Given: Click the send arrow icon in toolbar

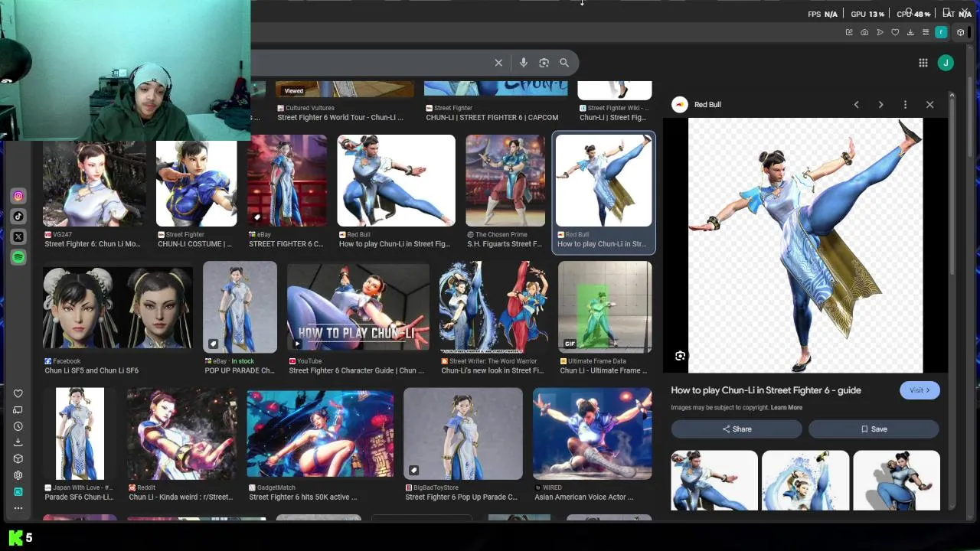Looking at the screenshot, I should click(880, 32).
